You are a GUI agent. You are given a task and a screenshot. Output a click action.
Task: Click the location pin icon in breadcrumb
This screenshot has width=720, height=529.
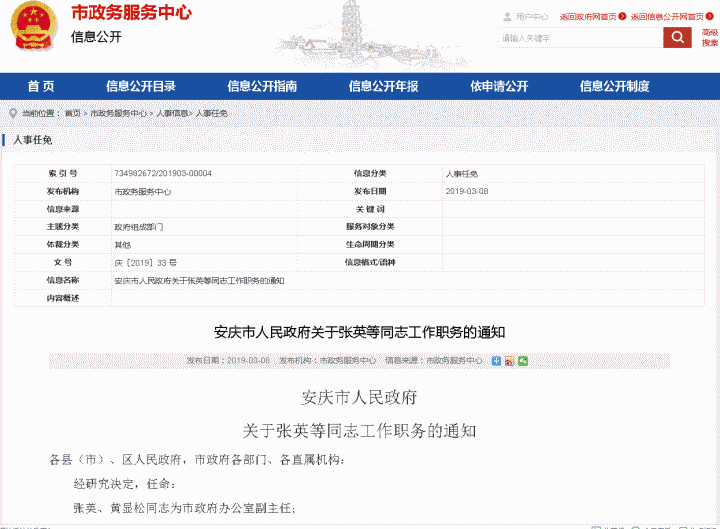pyautogui.click(x=13, y=113)
